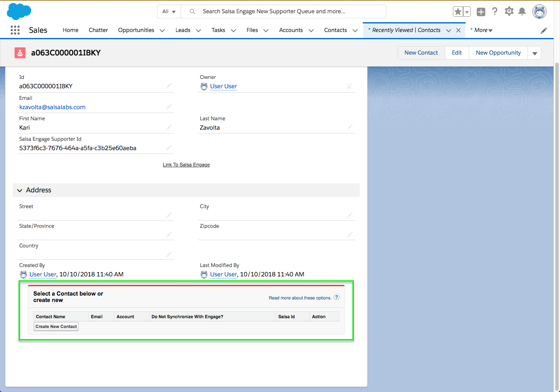Expand the Tasks tab dropdown chevron

pyautogui.click(x=233, y=30)
